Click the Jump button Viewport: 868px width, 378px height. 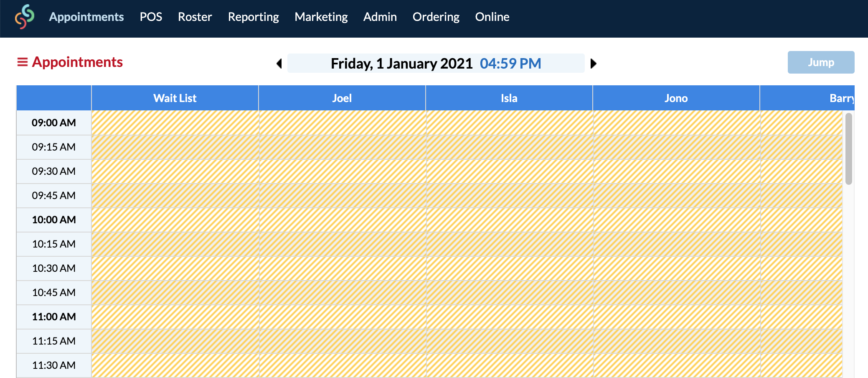coord(820,62)
